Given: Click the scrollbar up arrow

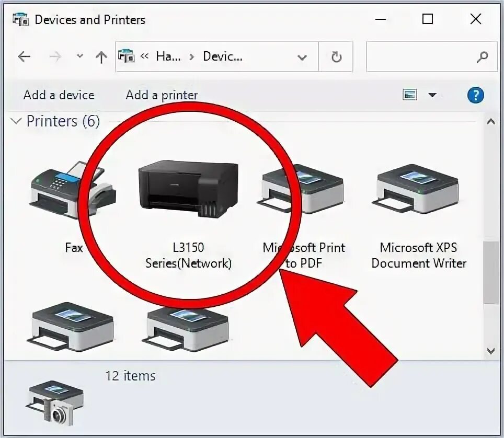Looking at the screenshot, I should (x=490, y=121).
